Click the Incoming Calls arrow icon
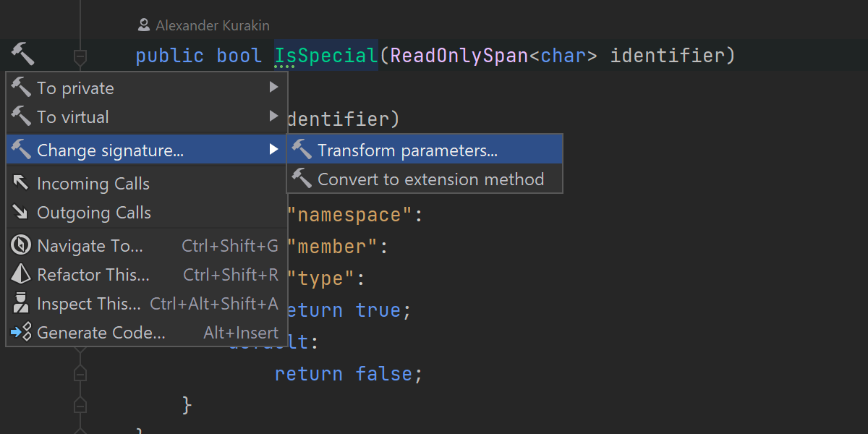Screen dimensions: 868x434 (21, 184)
